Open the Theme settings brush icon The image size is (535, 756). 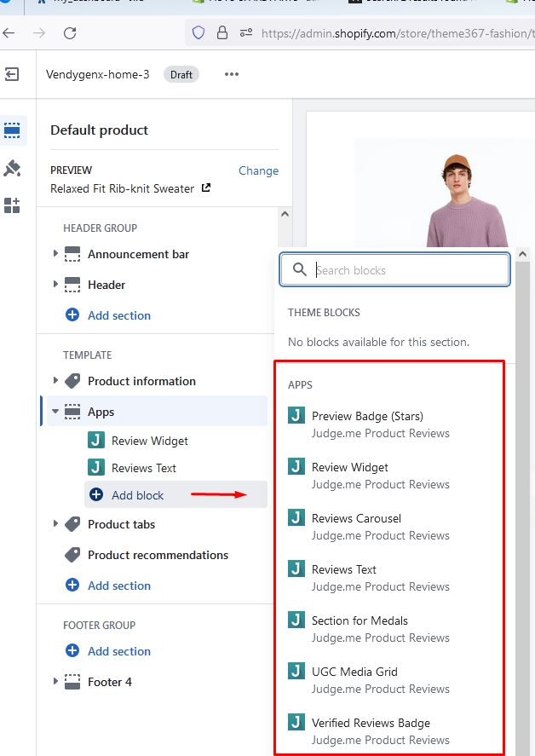click(12, 168)
